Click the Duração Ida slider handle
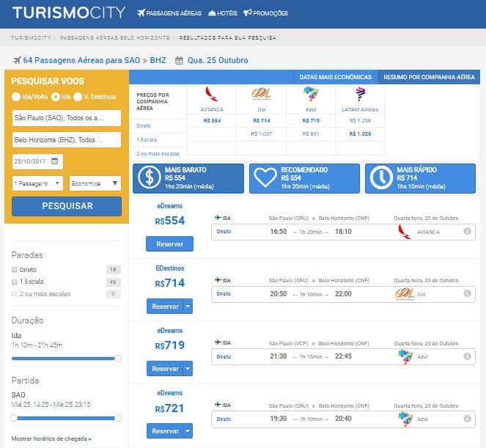486x448 pixels. click(118, 359)
